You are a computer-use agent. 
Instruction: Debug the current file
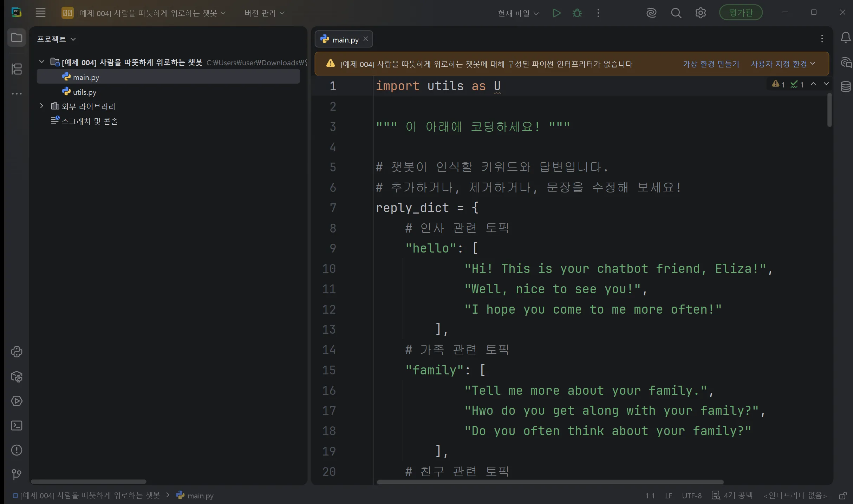577,13
